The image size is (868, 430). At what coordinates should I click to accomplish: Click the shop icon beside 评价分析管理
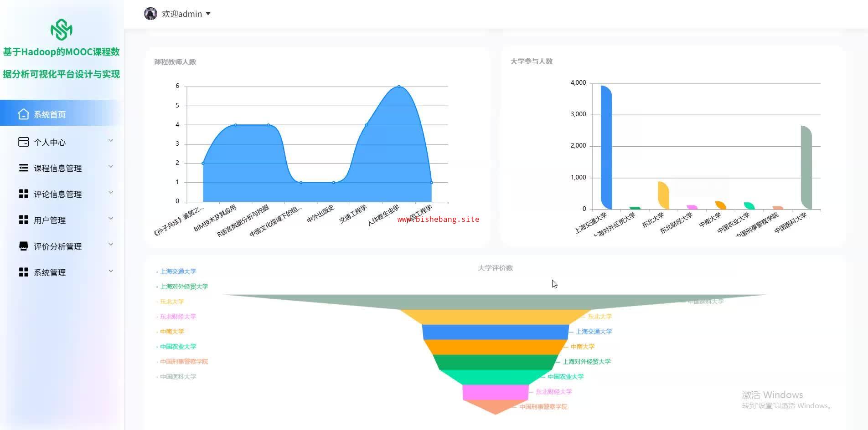(x=23, y=246)
